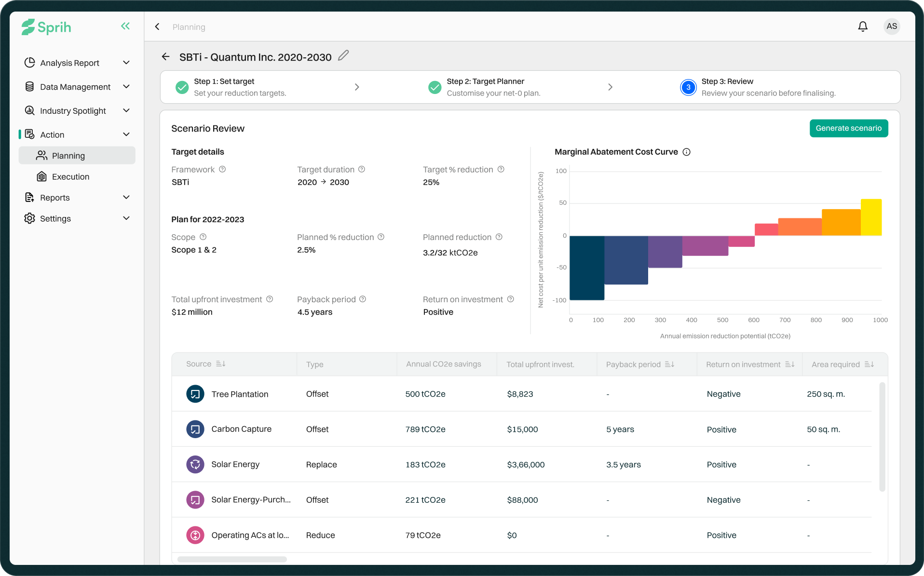Click chevron after Step 1 Set target
Image resolution: width=924 pixels, height=576 pixels.
(x=357, y=87)
